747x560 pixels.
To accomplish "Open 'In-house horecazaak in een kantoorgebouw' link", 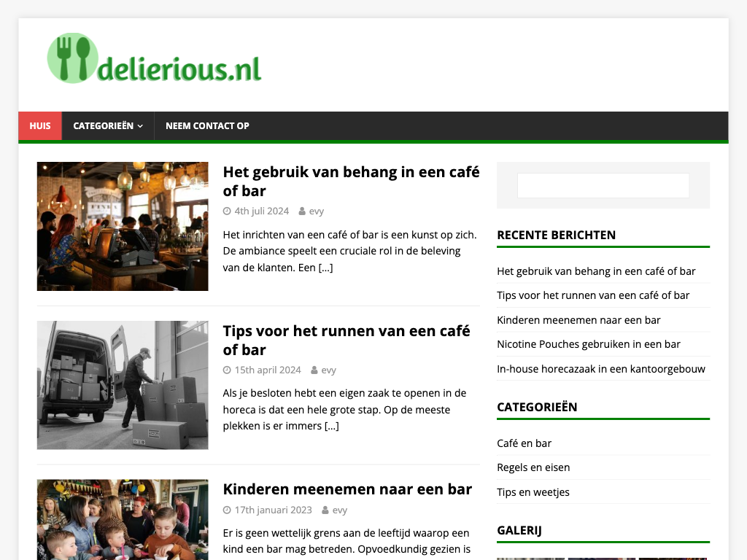I will 601,369.
